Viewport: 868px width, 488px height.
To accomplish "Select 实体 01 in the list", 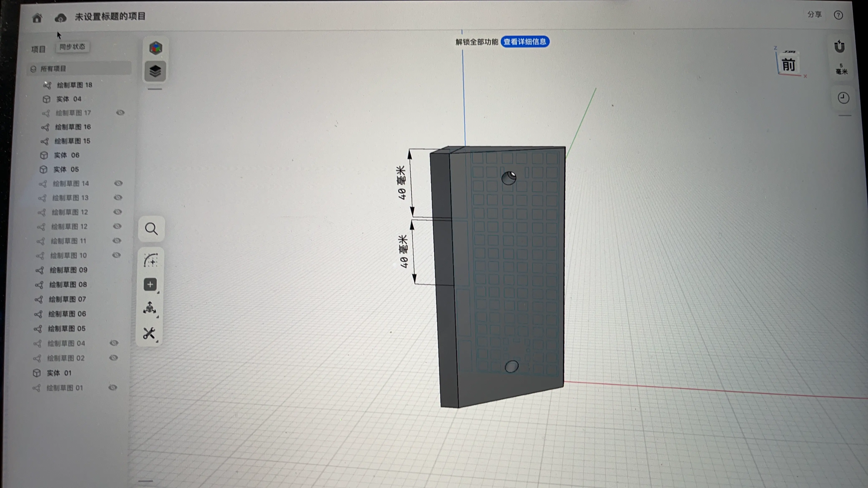I will [x=59, y=373].
